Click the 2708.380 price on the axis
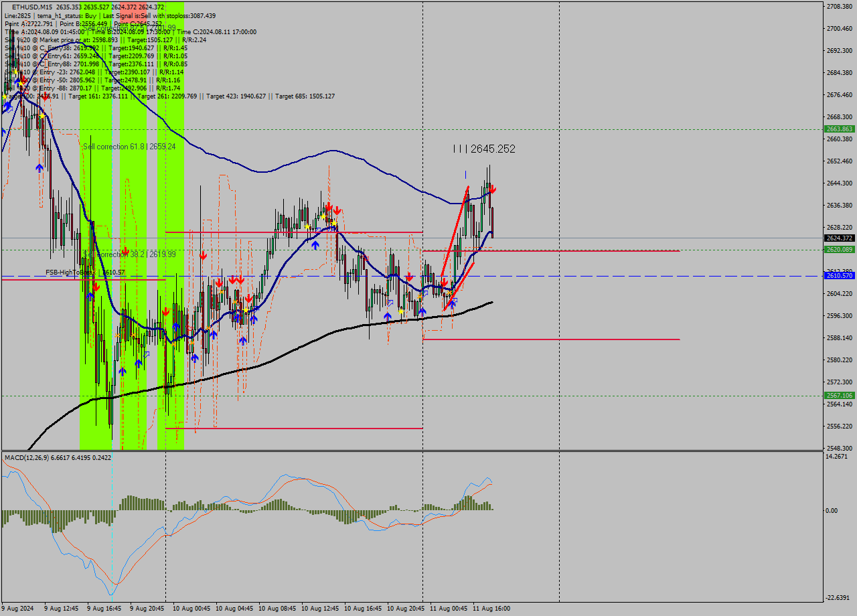The width and height of the screenshot is (857, 616). [x=839, y=6]
